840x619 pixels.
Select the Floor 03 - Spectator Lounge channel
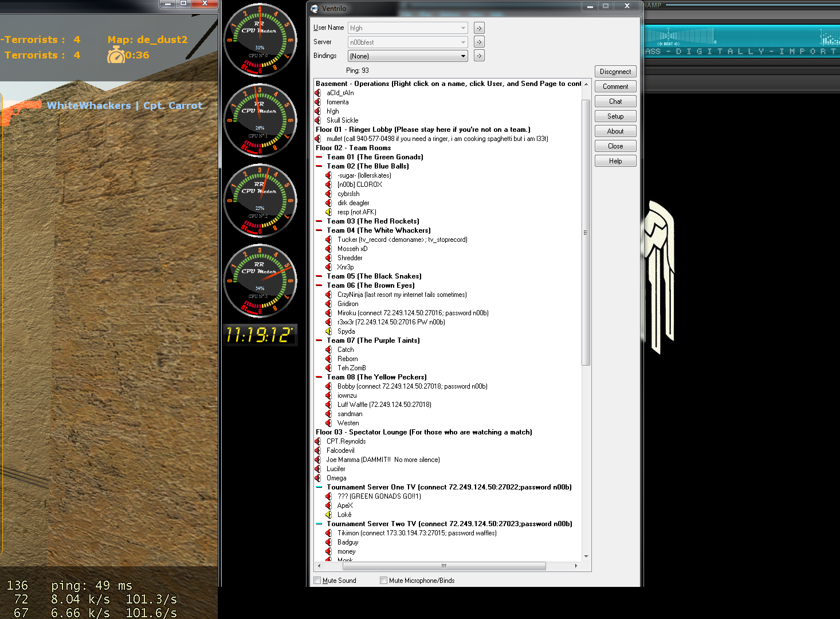[x=423, y=432]
